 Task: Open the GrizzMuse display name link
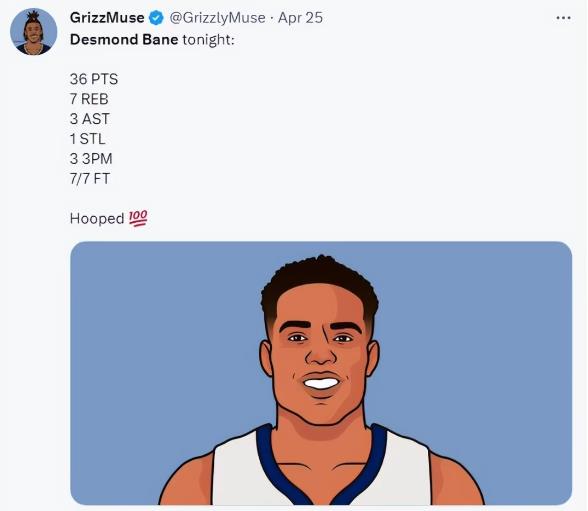tap(107, 18)
